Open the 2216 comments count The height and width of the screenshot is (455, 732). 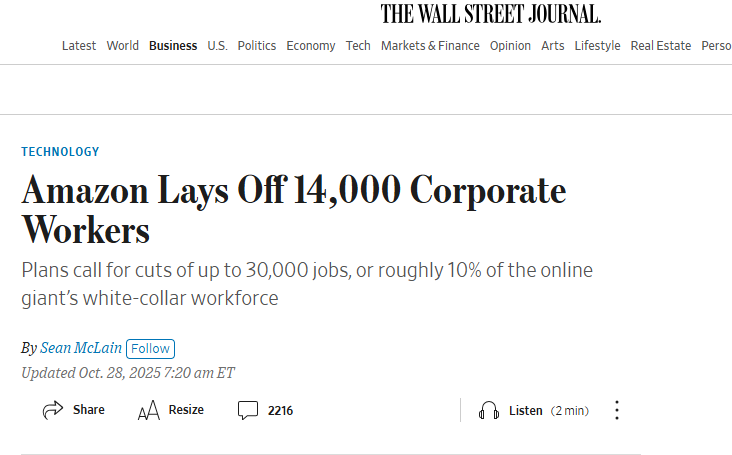[x=280, y=410]
